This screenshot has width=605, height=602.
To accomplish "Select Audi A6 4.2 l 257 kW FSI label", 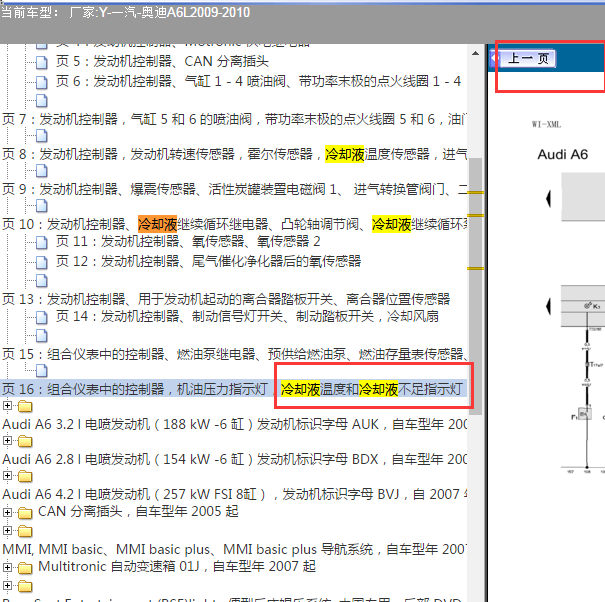I will tap(234, 494).
